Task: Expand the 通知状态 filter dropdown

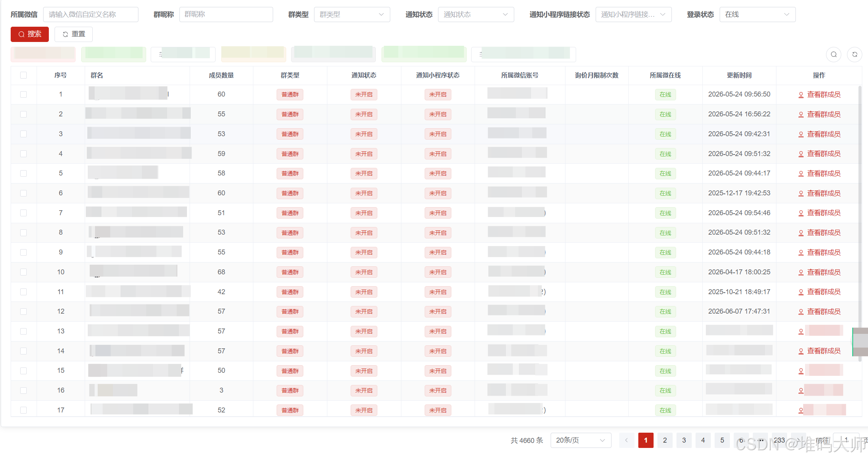Action: pos(476,14)
